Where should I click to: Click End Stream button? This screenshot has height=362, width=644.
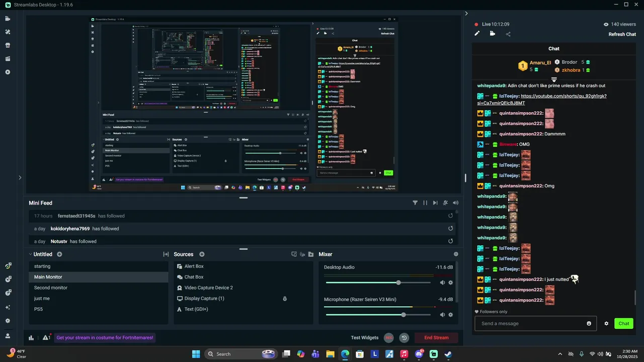[x=436, y=338]
